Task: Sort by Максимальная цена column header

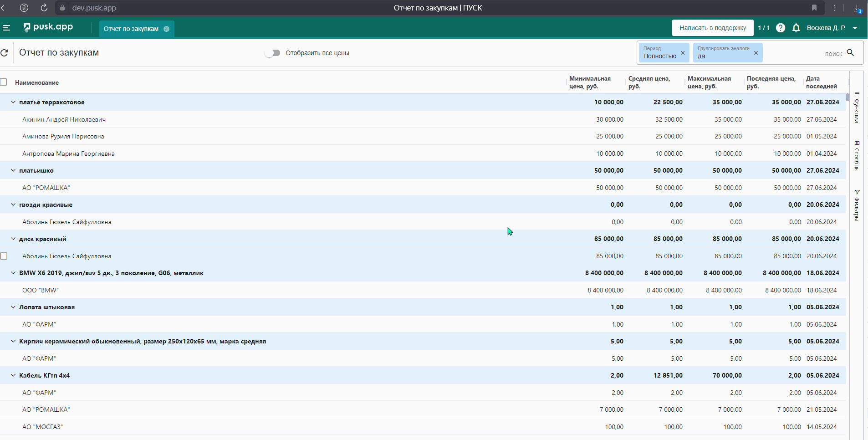Action: 709,82
